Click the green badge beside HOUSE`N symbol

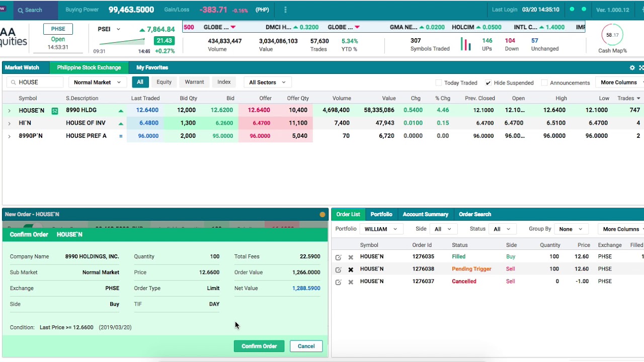[x=55, y=111]
